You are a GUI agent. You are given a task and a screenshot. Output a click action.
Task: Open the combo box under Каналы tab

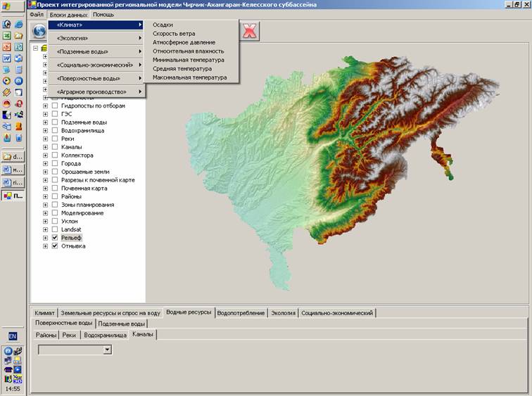coord(107,349)
